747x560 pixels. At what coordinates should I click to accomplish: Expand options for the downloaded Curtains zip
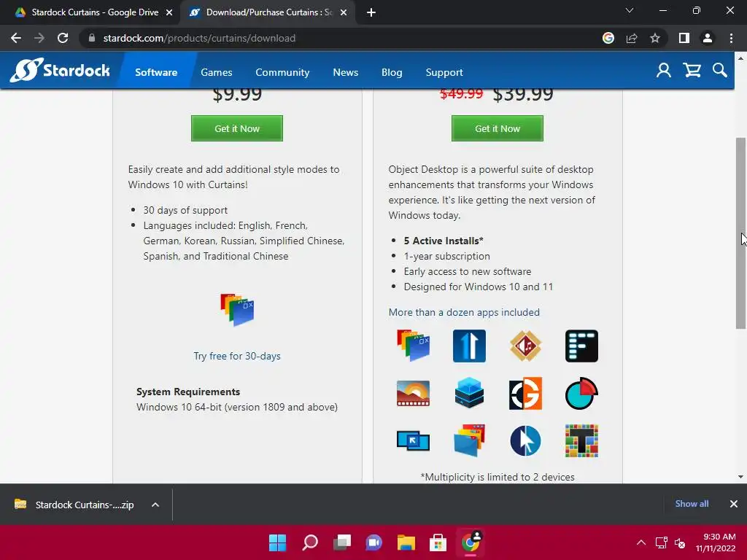click(155, 505)
